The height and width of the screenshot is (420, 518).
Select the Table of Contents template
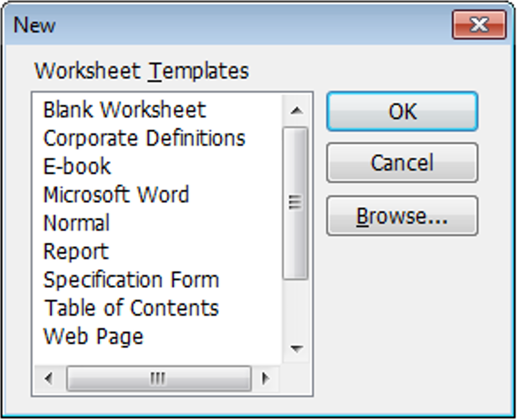pyautogui.click(x=130, y=307)
